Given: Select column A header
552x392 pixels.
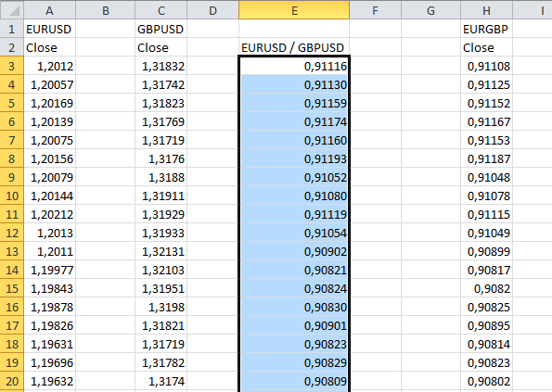Looking at the screenshot, I should coord(50,10).
